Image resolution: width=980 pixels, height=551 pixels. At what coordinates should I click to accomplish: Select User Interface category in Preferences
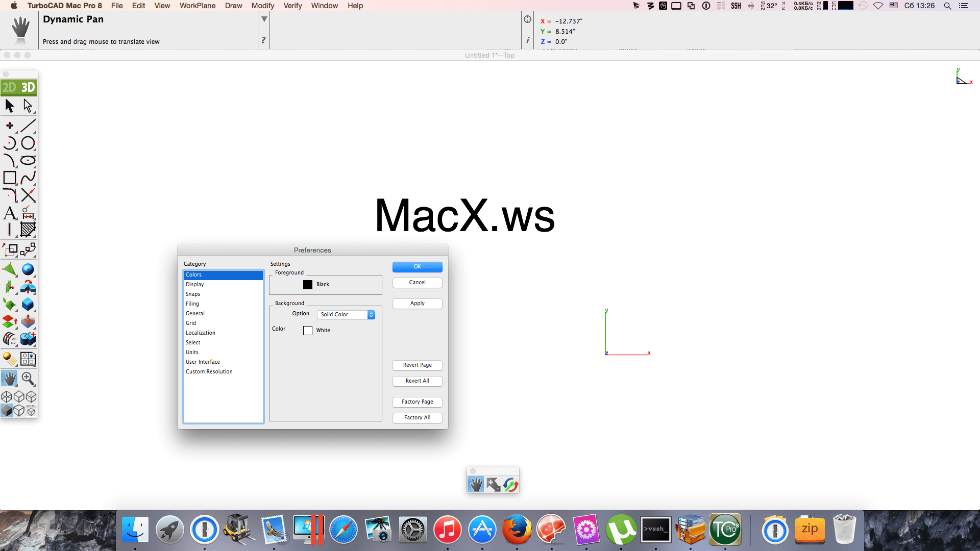(223, 362)
